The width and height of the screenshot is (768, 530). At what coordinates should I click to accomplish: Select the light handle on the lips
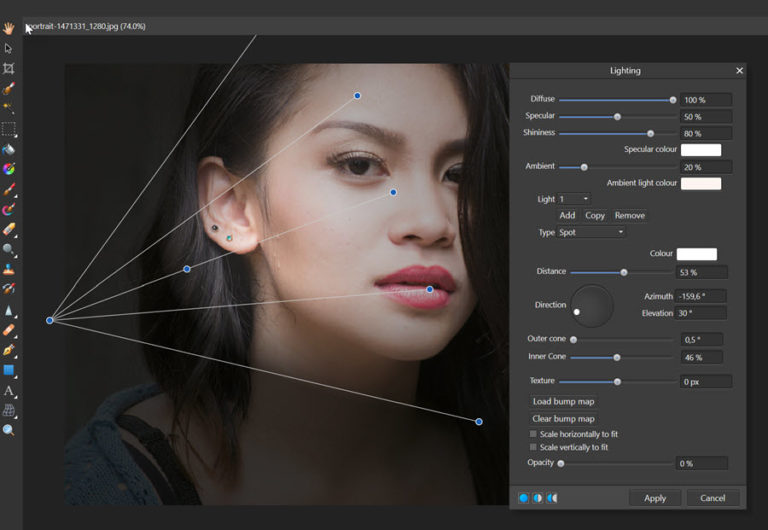[x=430, y=289]
